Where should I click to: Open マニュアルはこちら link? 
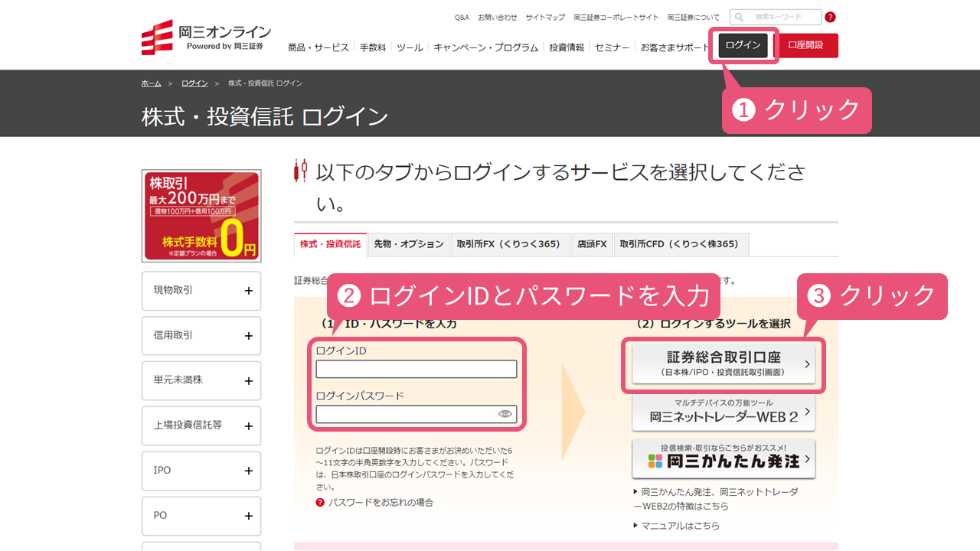click(681, 526)
